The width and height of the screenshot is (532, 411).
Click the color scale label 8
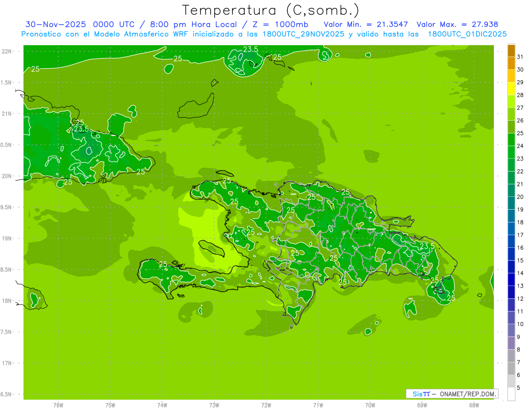[x=519, y=349]
